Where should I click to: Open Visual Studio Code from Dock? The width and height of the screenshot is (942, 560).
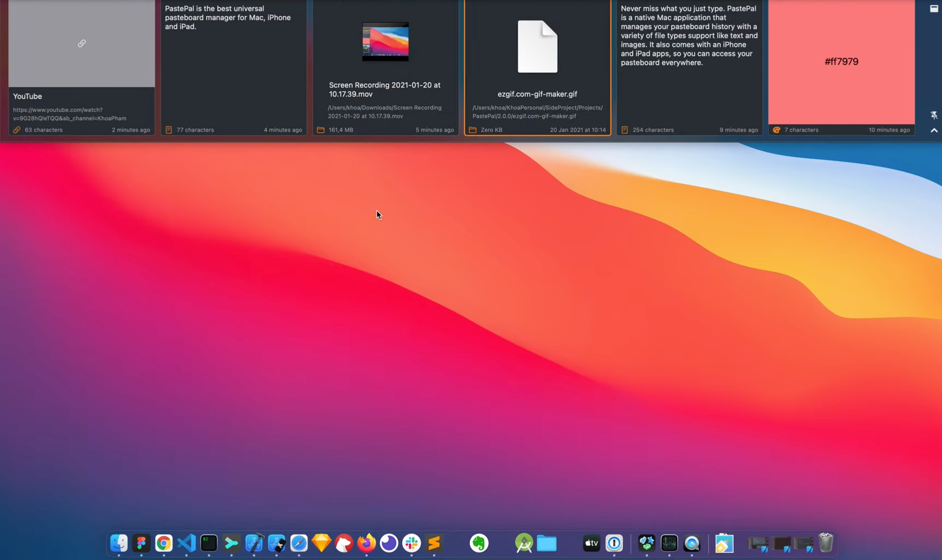[x=186, y=543]
